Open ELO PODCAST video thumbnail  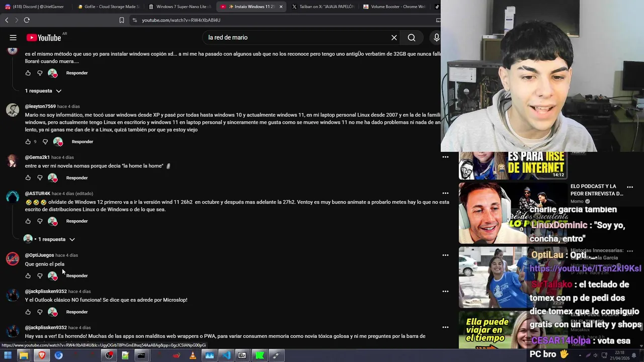(x=513, y=213)
